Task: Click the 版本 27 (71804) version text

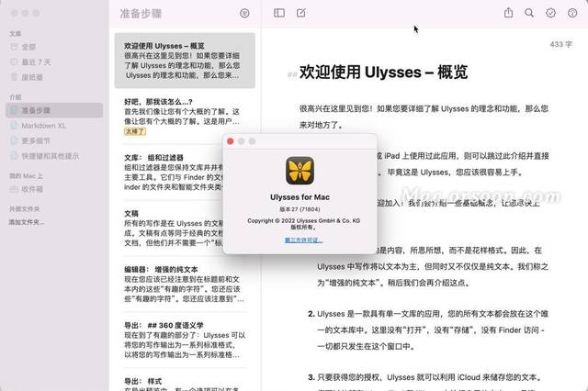Action: click(x=300, y=209)
